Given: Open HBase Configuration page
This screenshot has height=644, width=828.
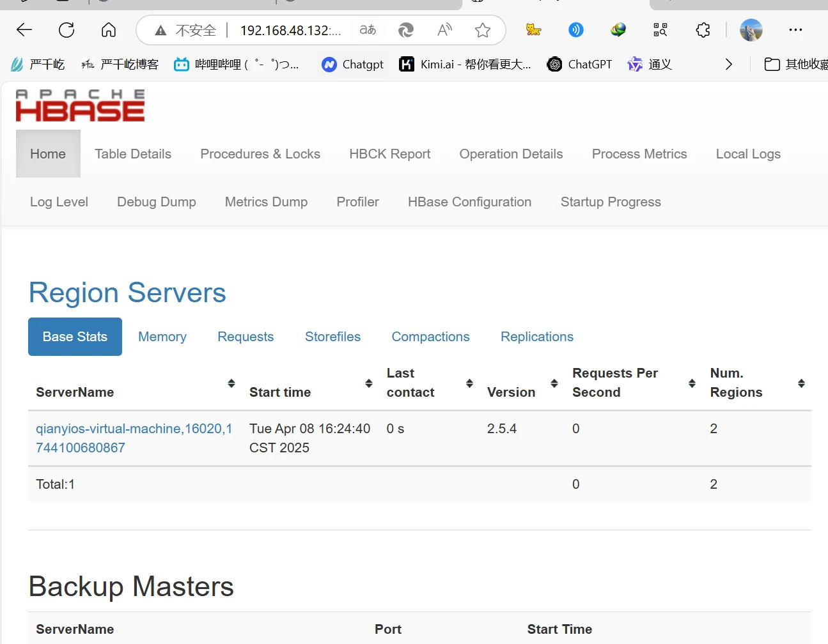Looking at the screenshot, I should 469,202.
